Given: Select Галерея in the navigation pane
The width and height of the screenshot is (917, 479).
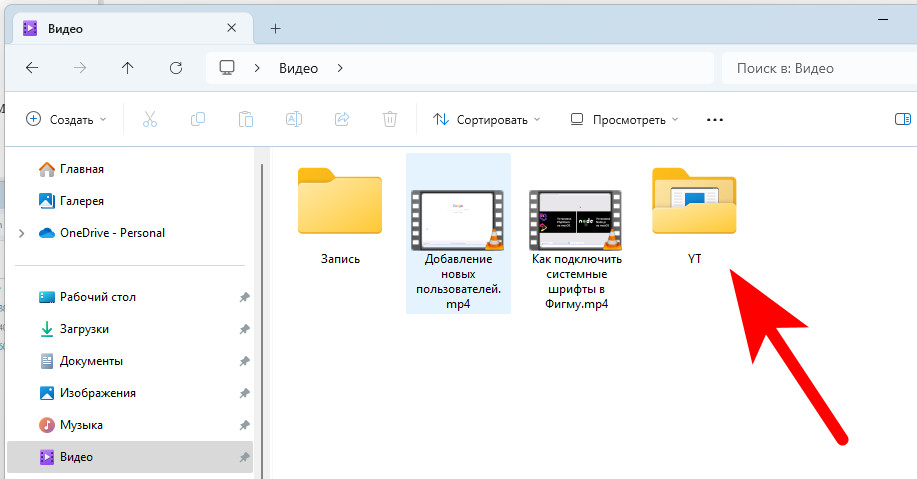Looking at the screenshot, I should 81,201.
